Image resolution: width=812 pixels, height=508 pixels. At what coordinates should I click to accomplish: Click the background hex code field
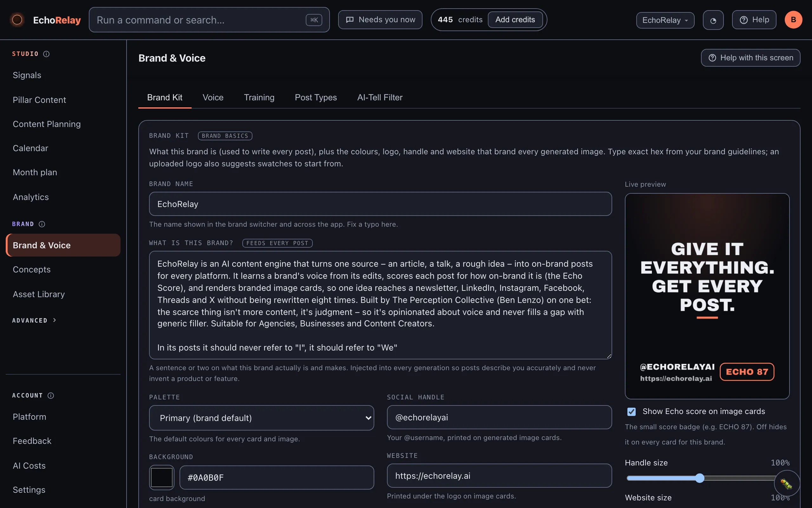pyautogui.click(x=277, y=478)
